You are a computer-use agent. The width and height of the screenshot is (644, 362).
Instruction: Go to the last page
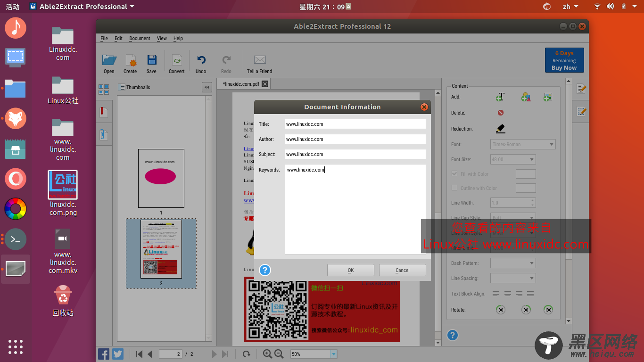[225, 354]
